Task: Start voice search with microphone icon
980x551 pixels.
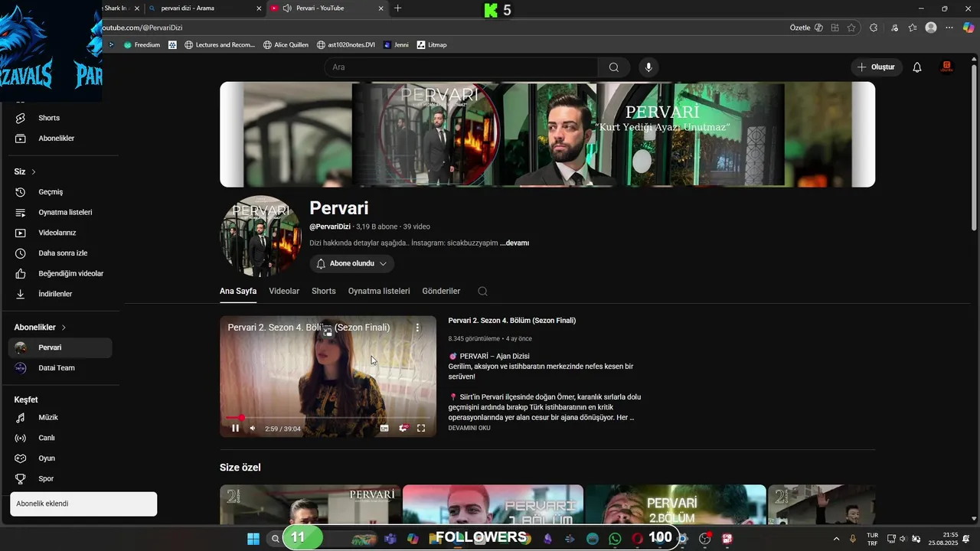Action: [648, 67]
